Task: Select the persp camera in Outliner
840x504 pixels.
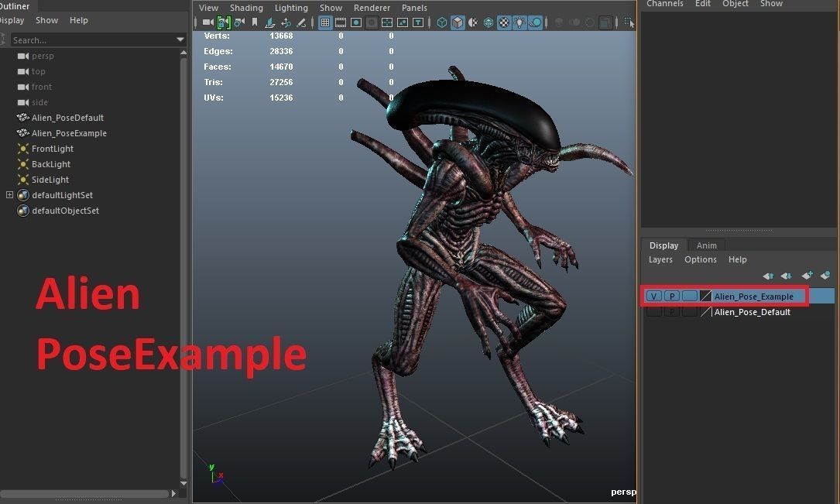Action: click(43, 56)
